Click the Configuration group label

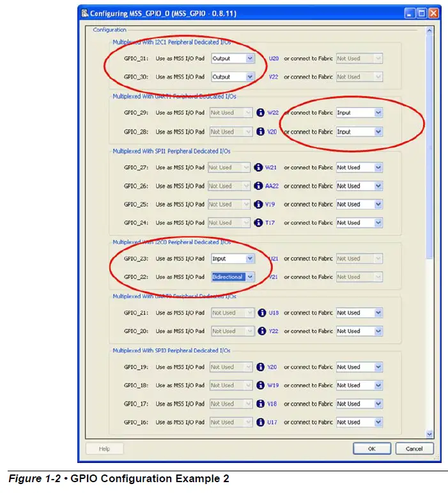(x=109, y=30)
